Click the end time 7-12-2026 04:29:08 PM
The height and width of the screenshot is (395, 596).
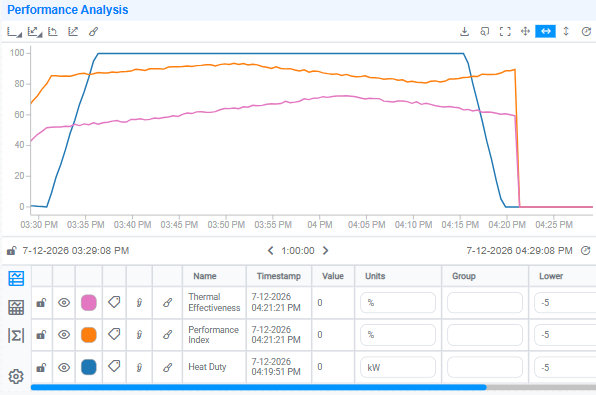(x=519, y=251)
